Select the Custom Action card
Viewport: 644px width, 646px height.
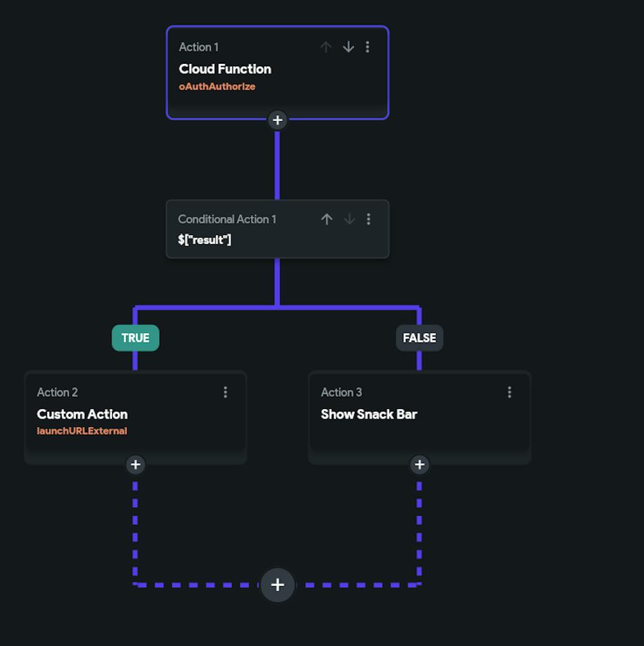[82, 414]
